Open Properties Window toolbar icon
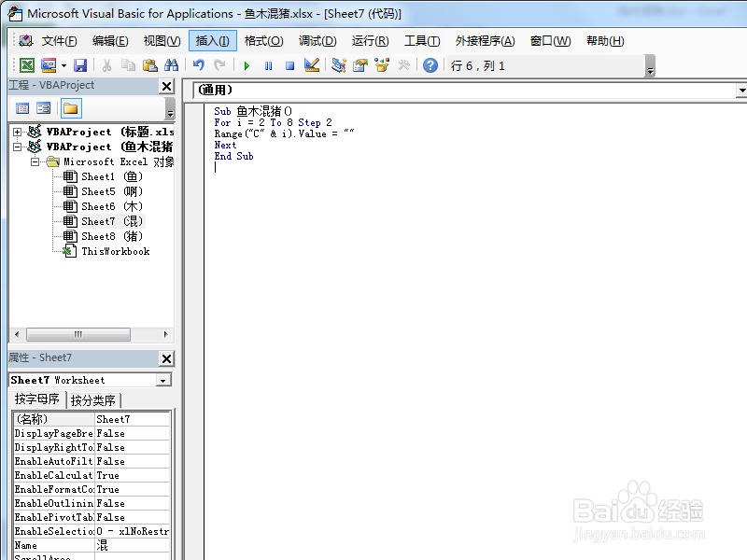 point(360,65)
